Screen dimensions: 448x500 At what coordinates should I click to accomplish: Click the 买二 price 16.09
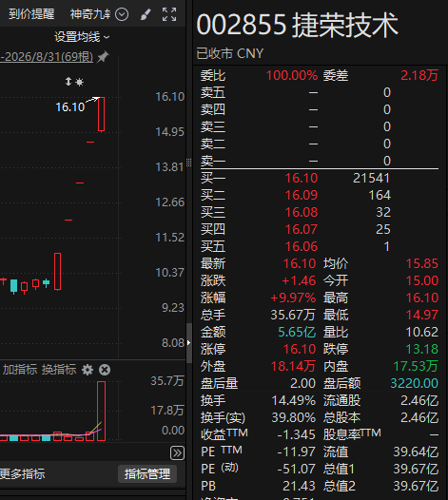(302, 195)
